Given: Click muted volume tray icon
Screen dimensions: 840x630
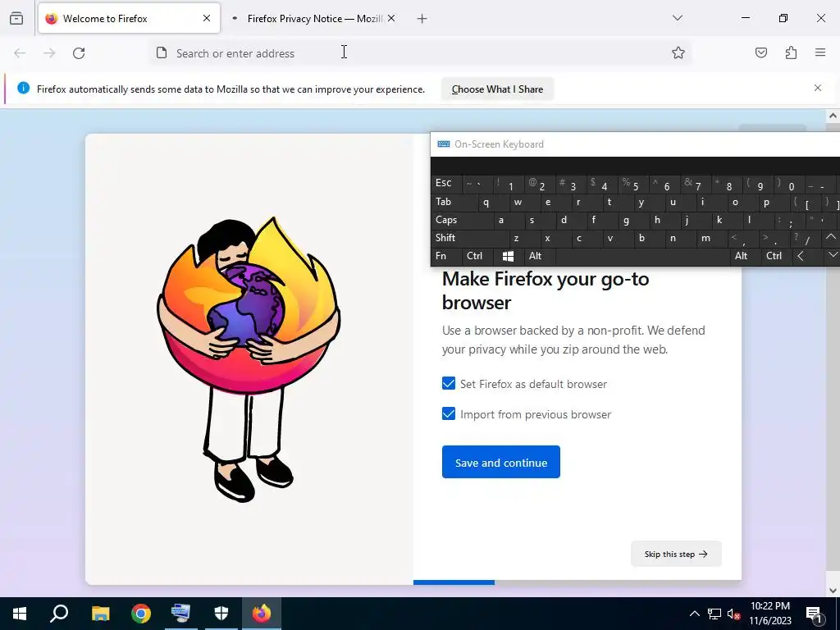Looking at the screenshot, I should [733, 614].
